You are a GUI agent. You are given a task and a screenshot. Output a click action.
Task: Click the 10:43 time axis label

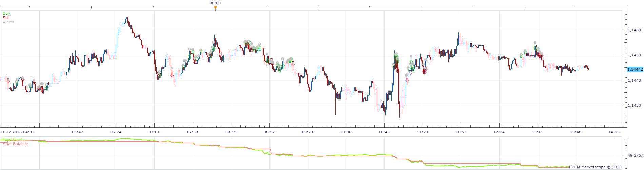[384, 132]
